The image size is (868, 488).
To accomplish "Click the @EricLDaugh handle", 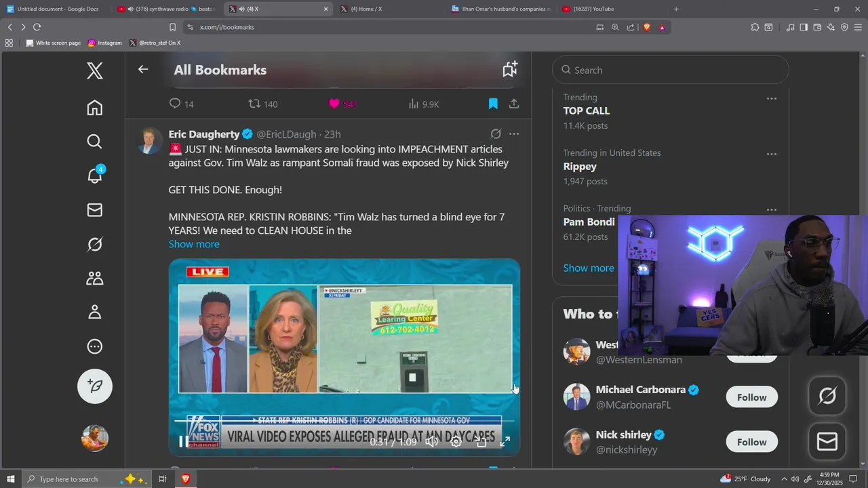I will (286, 134).
